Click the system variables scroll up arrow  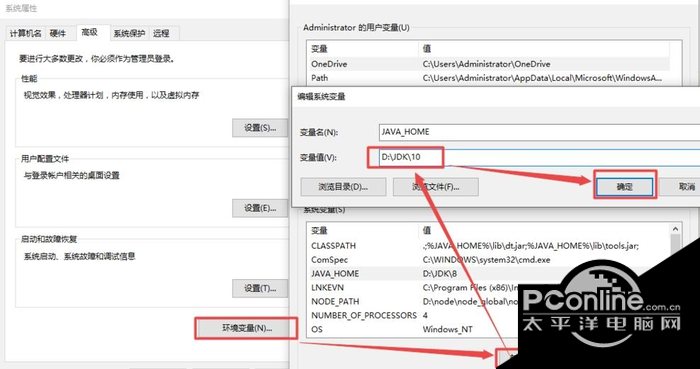(675, 229)
